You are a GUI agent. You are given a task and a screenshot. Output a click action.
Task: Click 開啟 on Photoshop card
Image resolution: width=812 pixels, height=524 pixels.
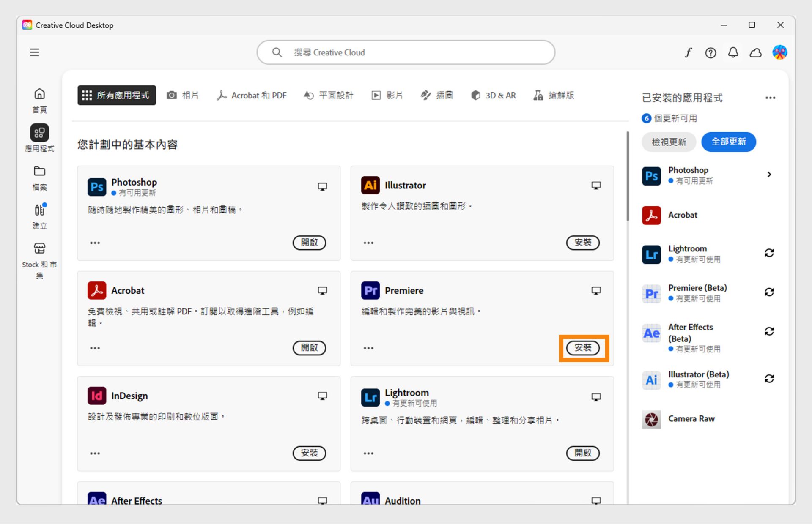(310, 243)
